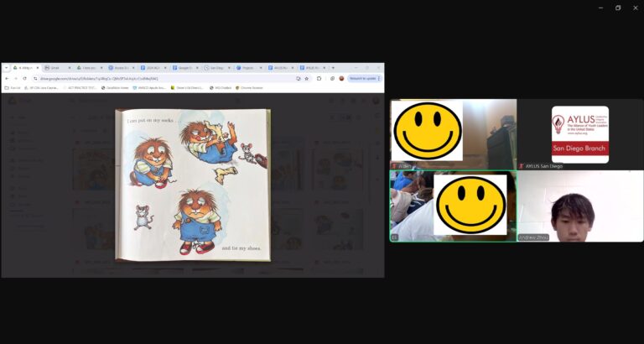Open the ANSCO bookmark with blue shield icon
The height and width of the screenshot is (344, 644).
[x=149, y=88]
